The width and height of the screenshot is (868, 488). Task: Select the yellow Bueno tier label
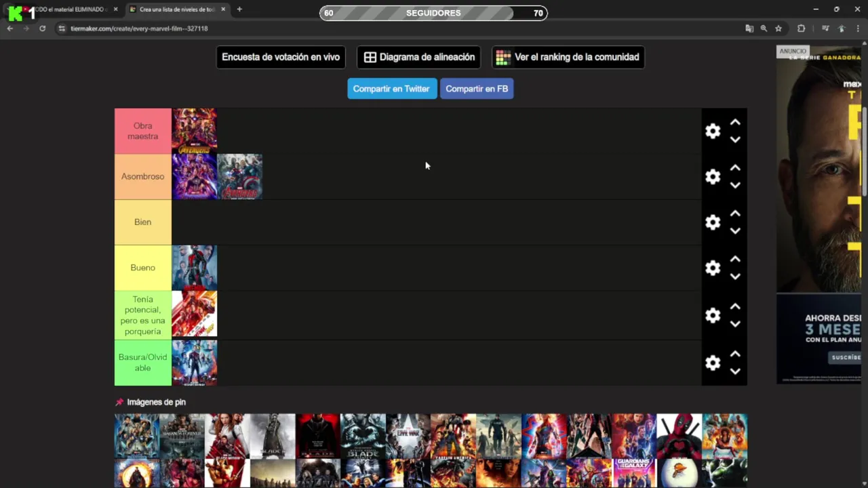point(142,268)
